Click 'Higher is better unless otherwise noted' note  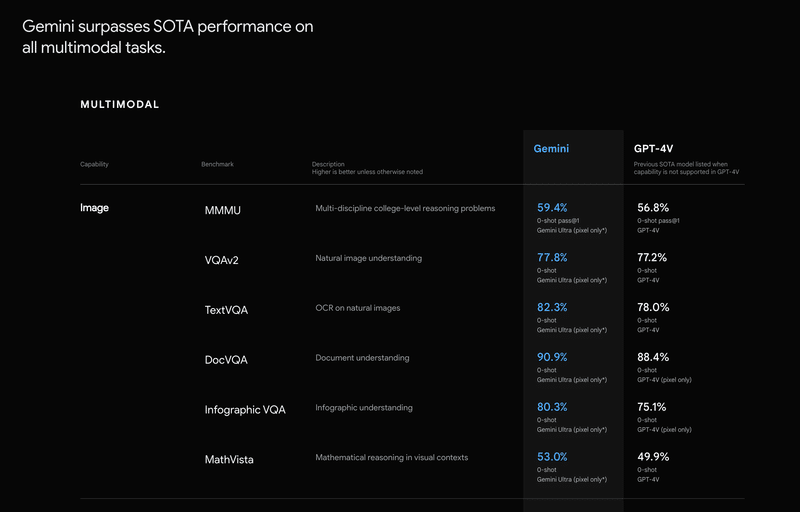[x=367, y=172]
